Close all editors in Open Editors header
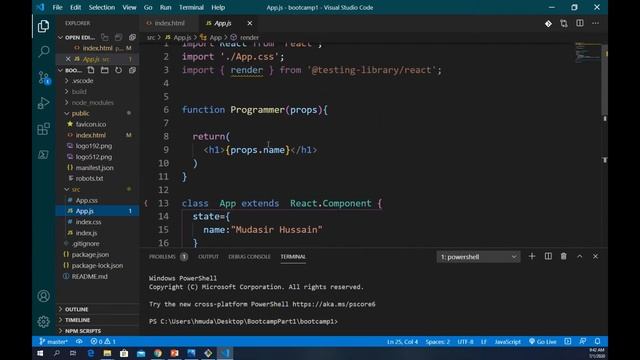The width and height of the screenshot is (640, 360). 132,38
